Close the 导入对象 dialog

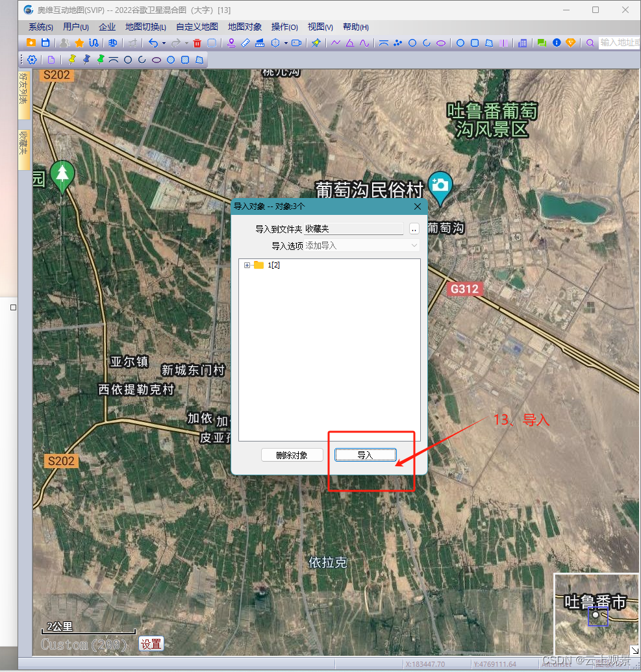418,206
